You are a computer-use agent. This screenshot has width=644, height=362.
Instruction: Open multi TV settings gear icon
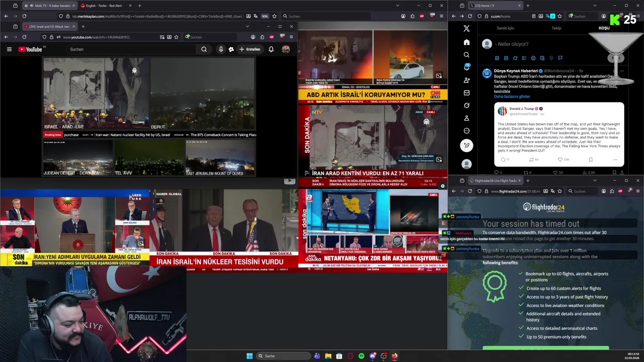(443, 186)
